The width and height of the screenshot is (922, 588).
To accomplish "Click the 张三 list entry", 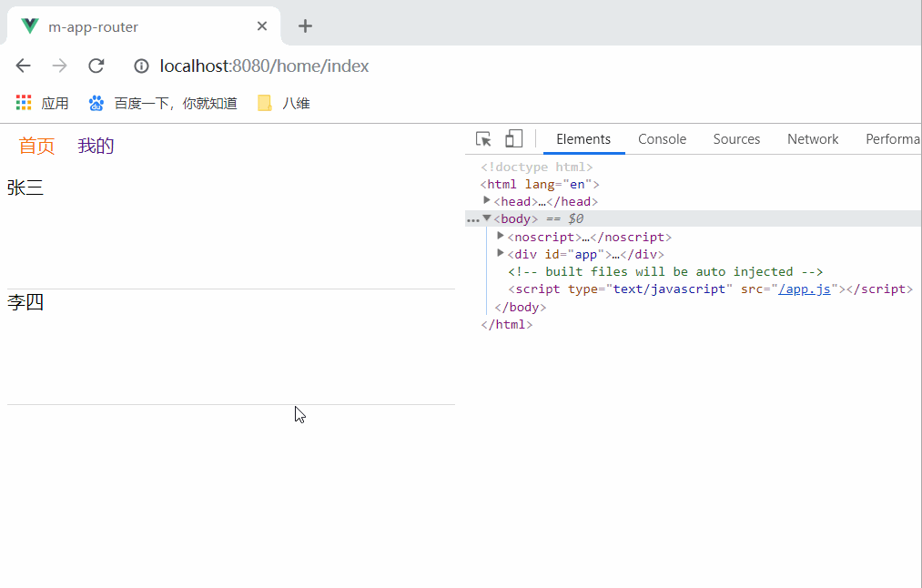I will (x=25, y=188).
